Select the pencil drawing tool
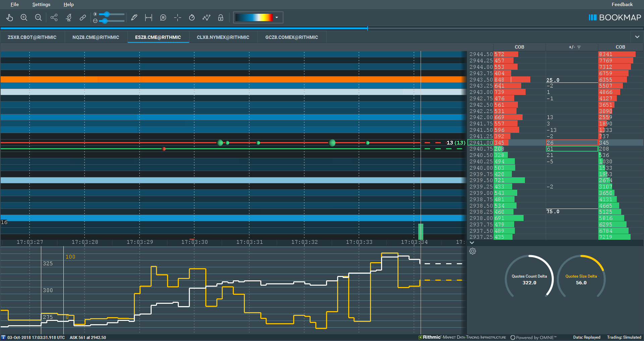This screenshot has height=341, width=644. coord(134,17)
